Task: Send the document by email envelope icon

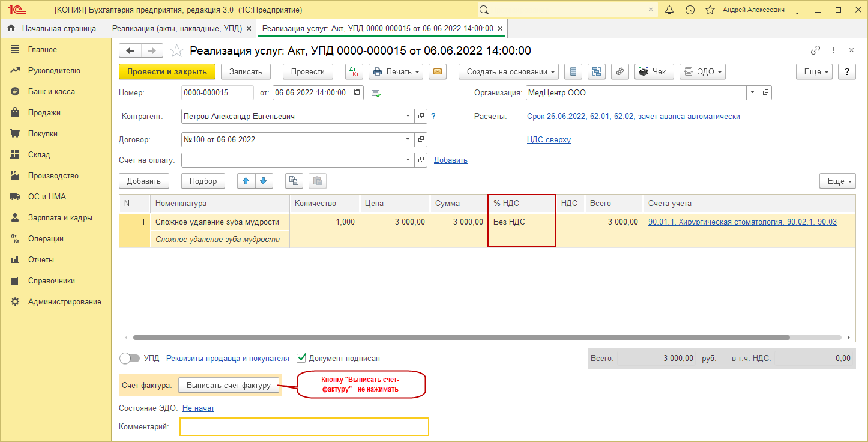Action: click(438, 71)
